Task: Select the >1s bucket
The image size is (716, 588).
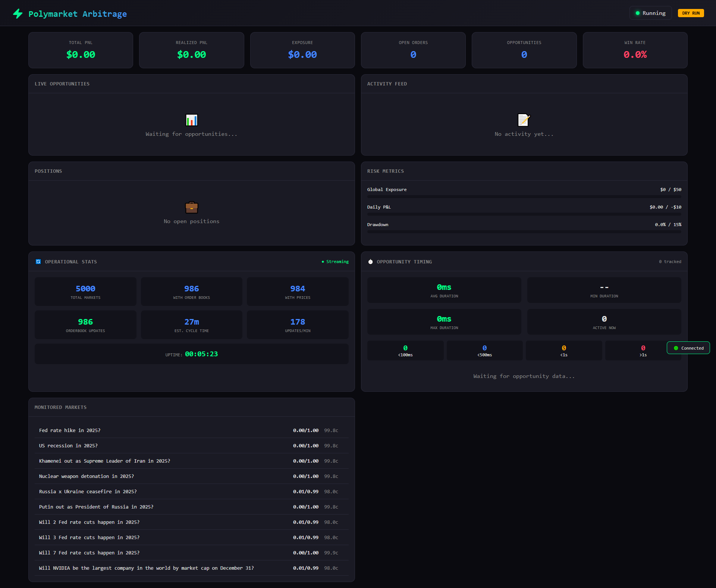Action: coord(643,351)
